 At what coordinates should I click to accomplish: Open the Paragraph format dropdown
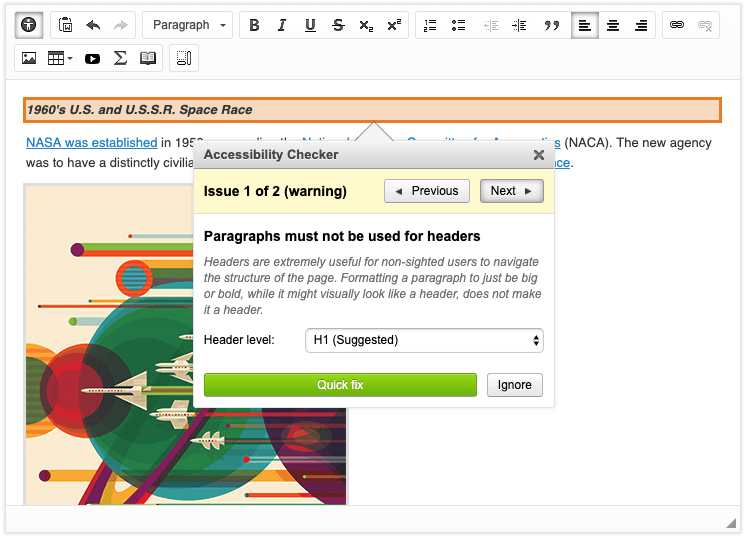tap(188, 25)
